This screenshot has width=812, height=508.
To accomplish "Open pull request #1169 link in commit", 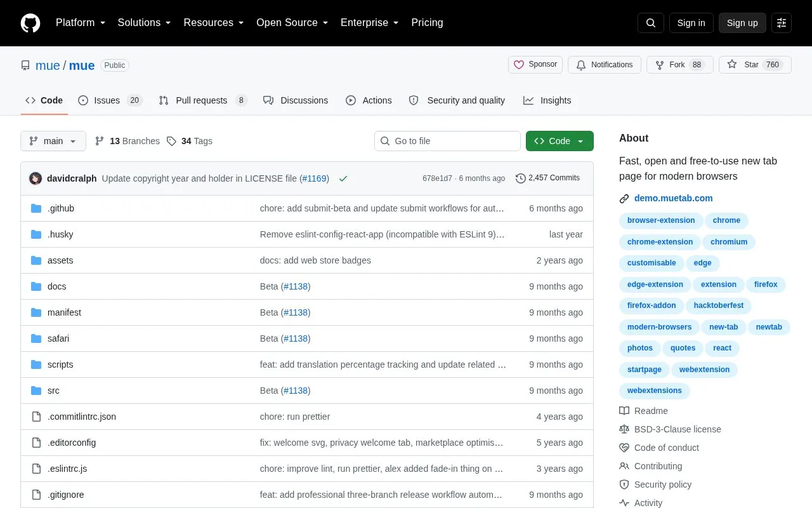I will coord(314,178).
